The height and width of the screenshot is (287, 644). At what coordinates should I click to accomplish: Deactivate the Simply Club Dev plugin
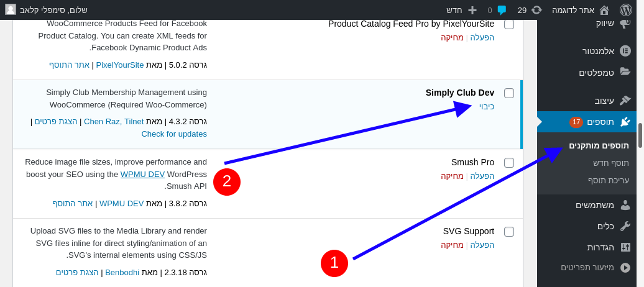[x=487, y=106]
